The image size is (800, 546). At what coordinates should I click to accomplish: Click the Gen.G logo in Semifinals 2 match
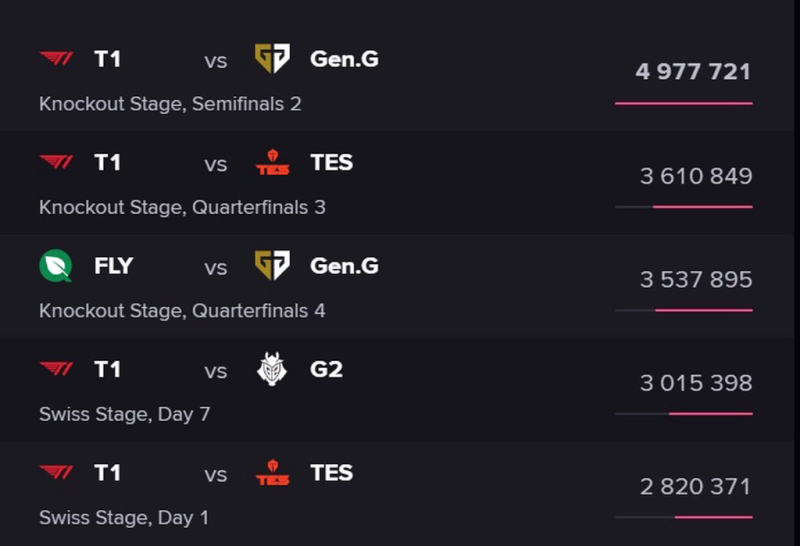tap(271, 59)
